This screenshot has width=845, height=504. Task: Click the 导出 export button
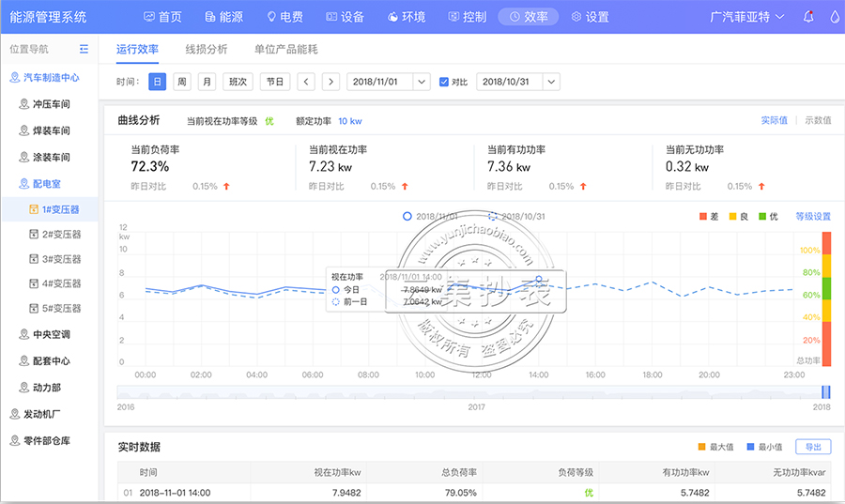coord(812,447)
